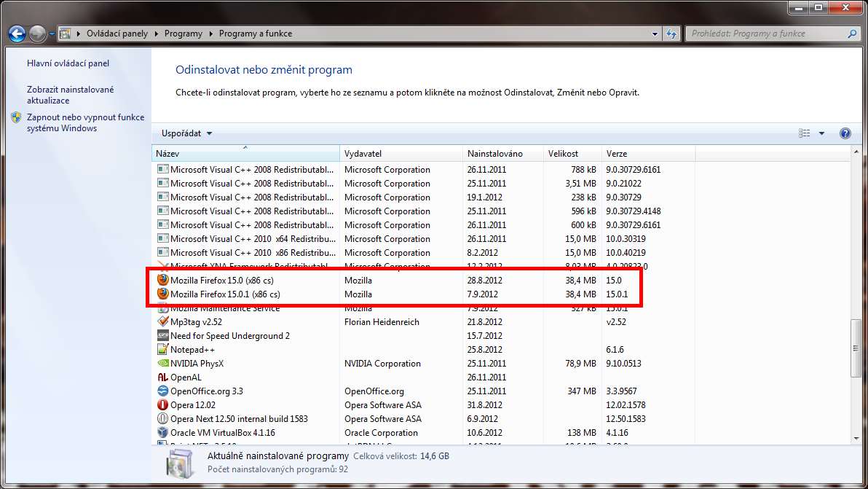Sort by Nainstalováno column header

click(x=502, y=153)
